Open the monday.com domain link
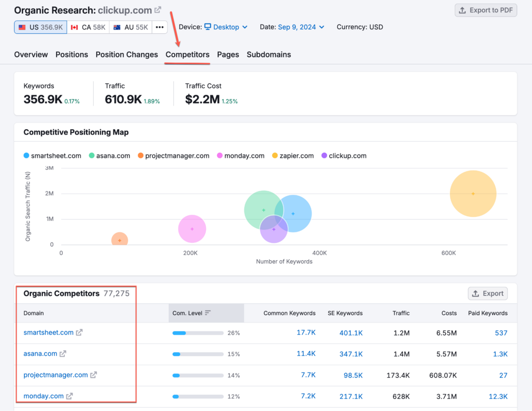Image resolution: width=532 pixels, height=411 pixels. coord(43,396)
